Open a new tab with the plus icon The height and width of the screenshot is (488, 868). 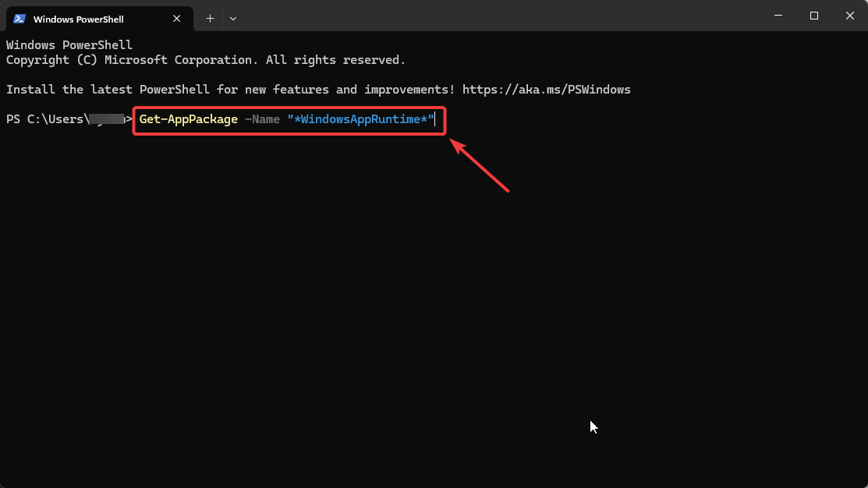tap(209, 18)
